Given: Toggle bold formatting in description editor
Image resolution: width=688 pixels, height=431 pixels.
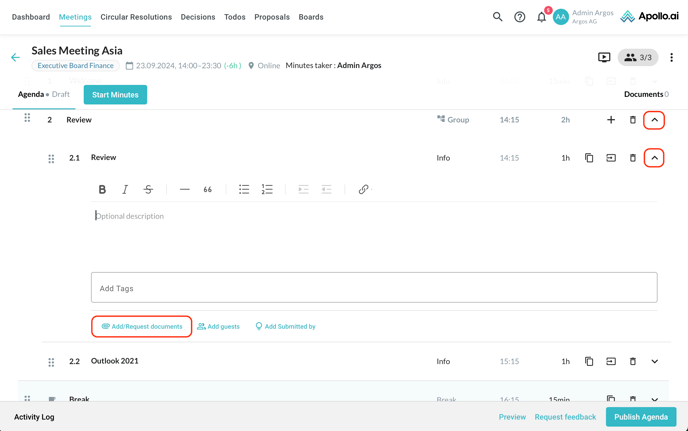Looking at the screenshot, I should pyautogui.click(x=102, y=189).
